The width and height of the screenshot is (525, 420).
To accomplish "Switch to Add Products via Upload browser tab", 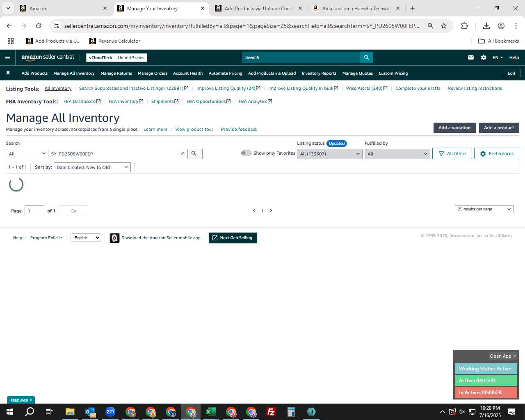I will tap(258, 8).
